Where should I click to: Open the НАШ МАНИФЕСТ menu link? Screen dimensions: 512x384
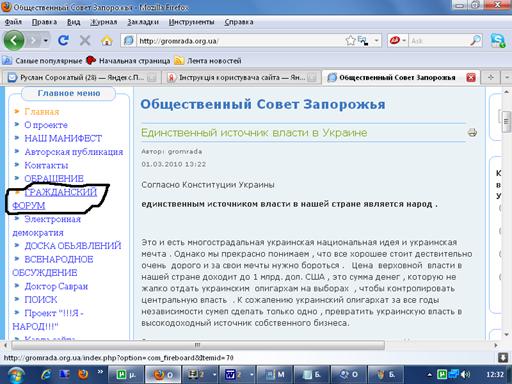coord(63,138)
